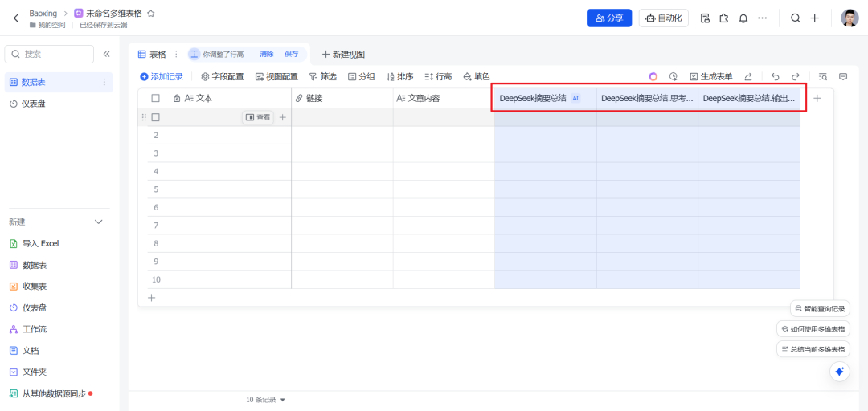
Task: Open the 填色 fill color tool
Action: pos(477,77)
